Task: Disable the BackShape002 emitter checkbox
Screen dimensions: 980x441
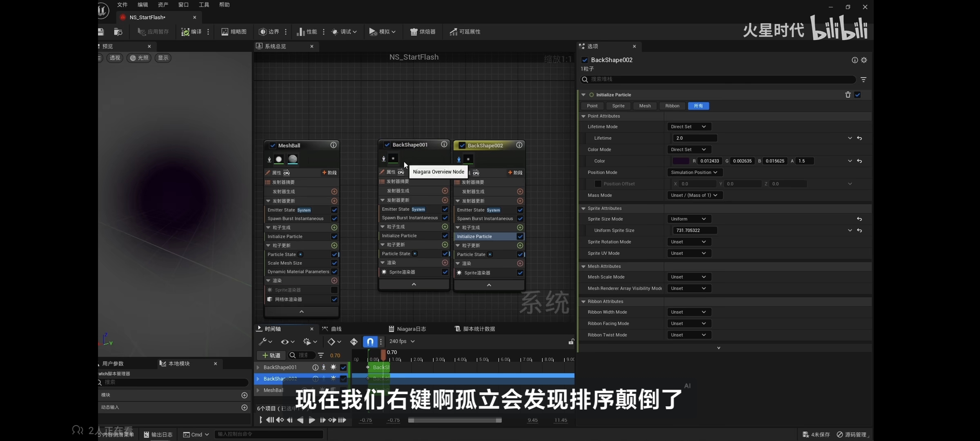Action: click(x=462, y=145)
